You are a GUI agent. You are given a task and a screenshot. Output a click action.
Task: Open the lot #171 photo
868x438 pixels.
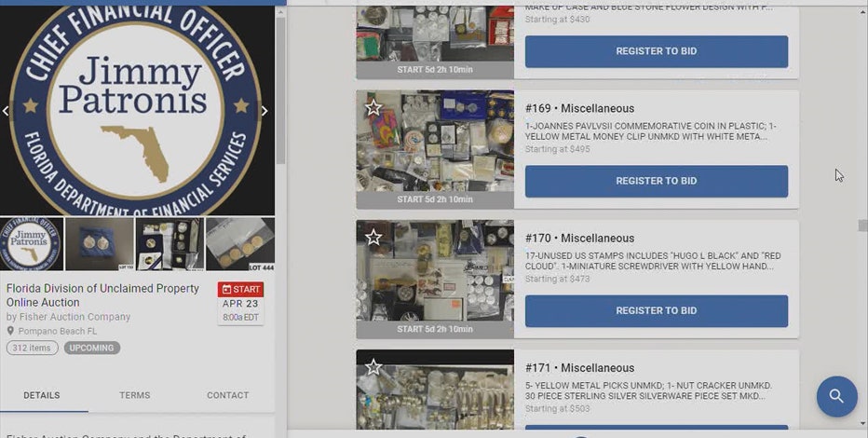click(435, 390)
